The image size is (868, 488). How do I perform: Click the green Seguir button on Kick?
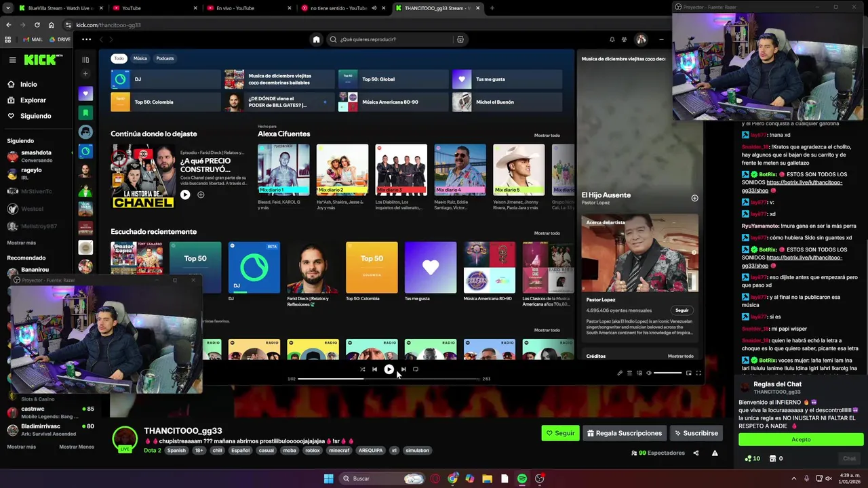(x=560, y=433)
